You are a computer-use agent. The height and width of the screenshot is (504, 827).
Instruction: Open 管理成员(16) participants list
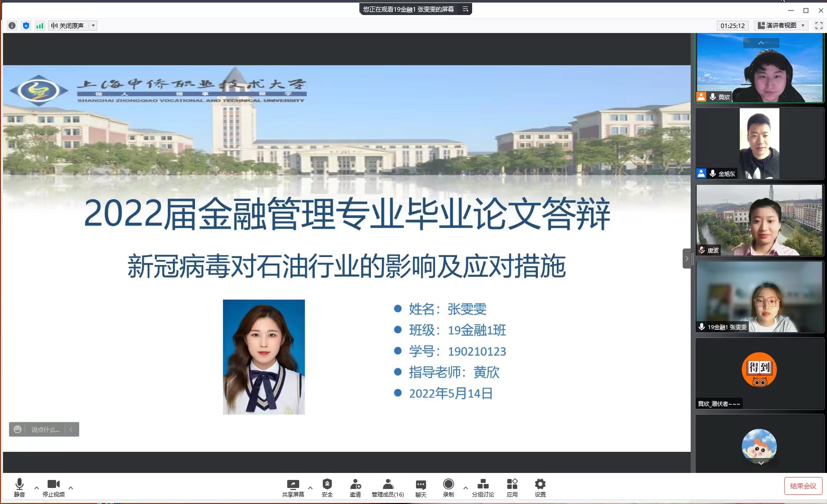point(387,487)
